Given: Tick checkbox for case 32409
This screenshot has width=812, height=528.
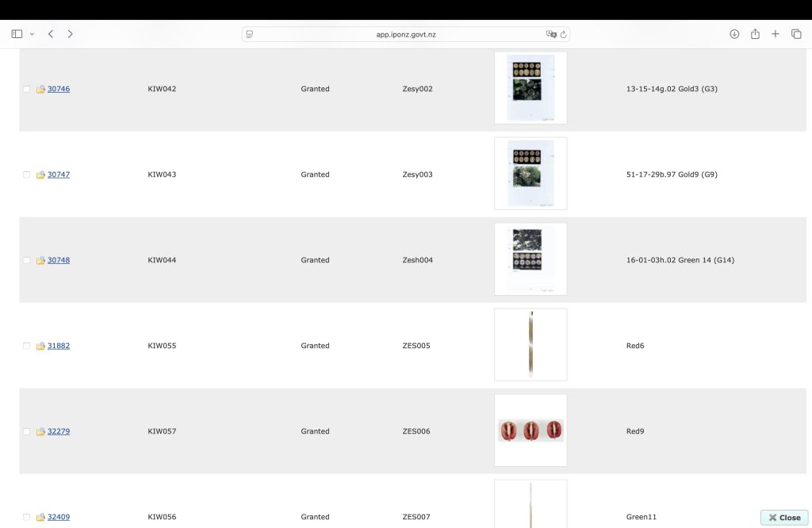Looking at the screenshot, I should pos(26,517).
